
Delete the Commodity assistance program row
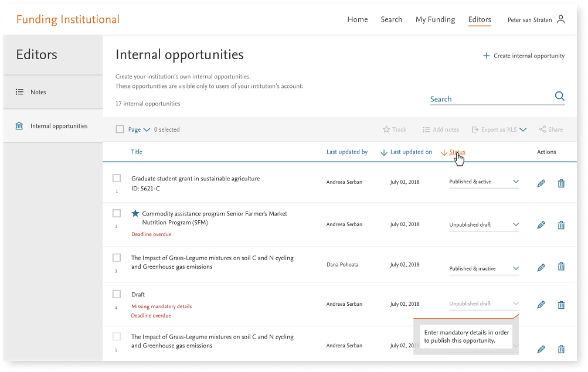(x=561, y=225)
